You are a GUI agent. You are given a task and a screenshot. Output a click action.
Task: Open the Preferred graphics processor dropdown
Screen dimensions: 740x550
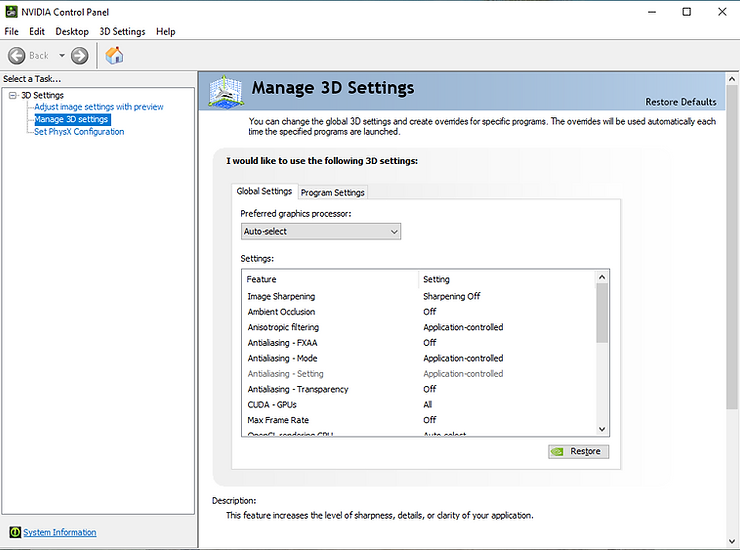click(x=321, y=231)
